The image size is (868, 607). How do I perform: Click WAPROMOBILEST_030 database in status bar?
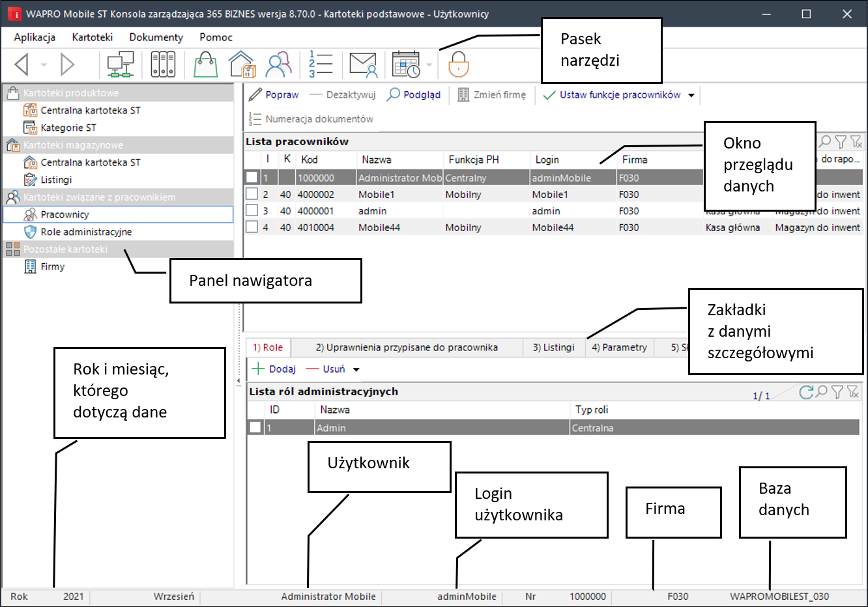coord(779,597)
